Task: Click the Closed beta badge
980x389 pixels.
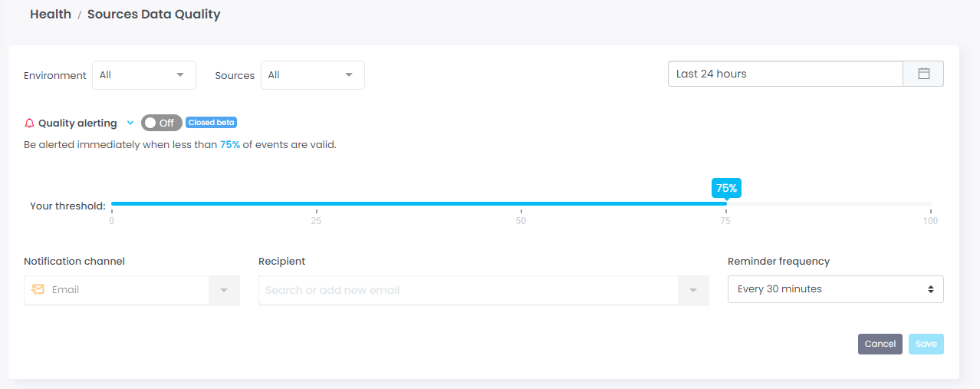Action: point(212,123)
